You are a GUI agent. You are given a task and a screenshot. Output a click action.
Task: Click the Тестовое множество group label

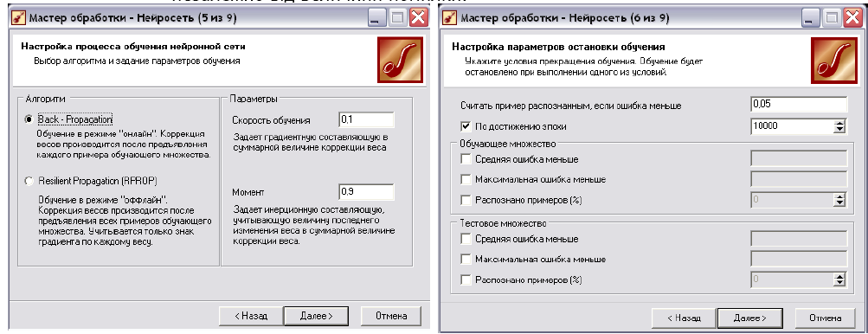(x=503, y=224)
